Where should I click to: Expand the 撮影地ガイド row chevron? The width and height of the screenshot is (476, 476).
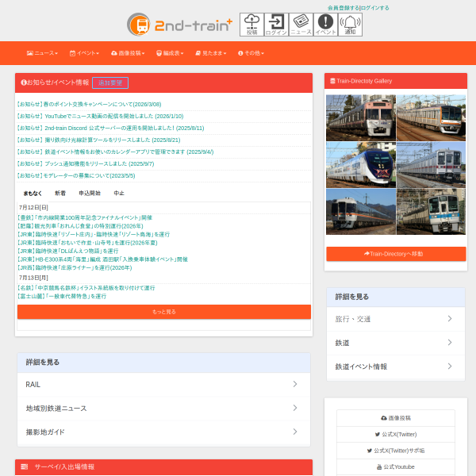(295, 432)
